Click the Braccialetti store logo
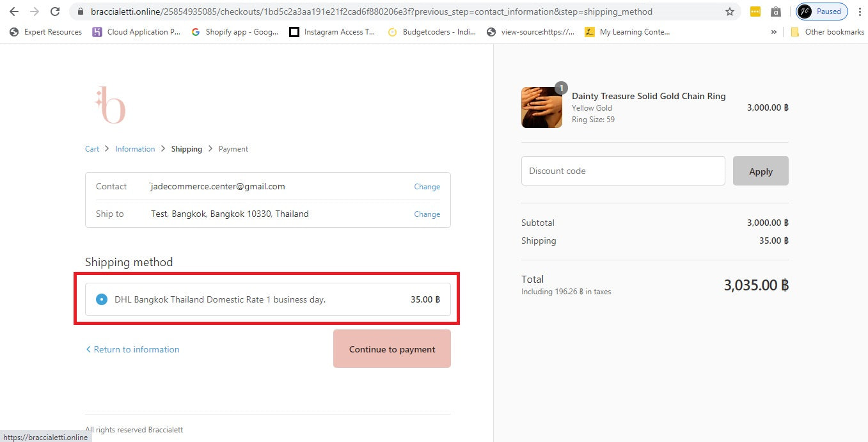Screen dimensions: 868x442 [111, 105]
